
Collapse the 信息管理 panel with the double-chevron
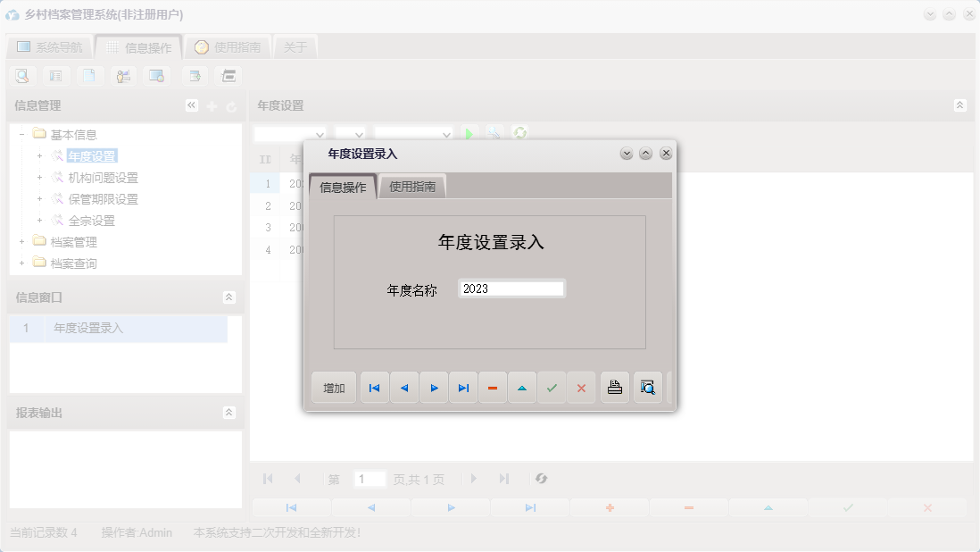pos(191,105)
